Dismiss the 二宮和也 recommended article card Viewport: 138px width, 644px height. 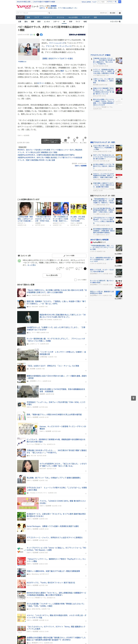pos(33,225)
